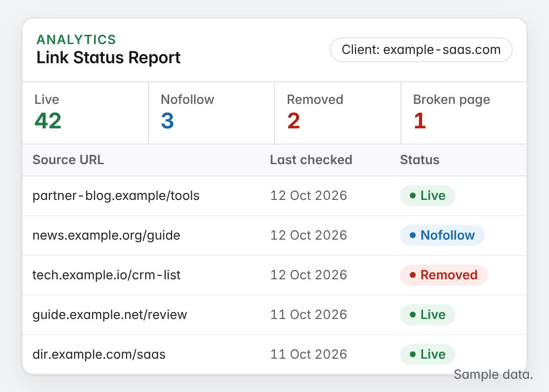
Task: Click Live badge for partner-blog.example/tools
Action: (427, 196)
